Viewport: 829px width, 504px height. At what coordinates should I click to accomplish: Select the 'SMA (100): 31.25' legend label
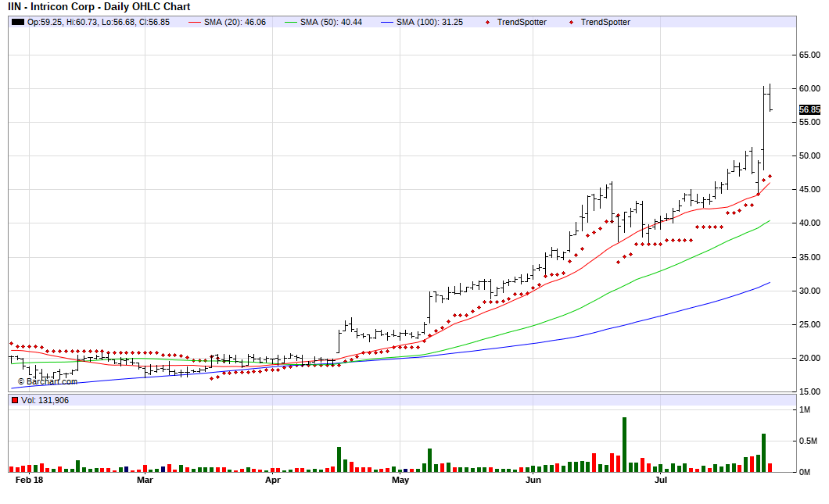[x=430, y=22]
